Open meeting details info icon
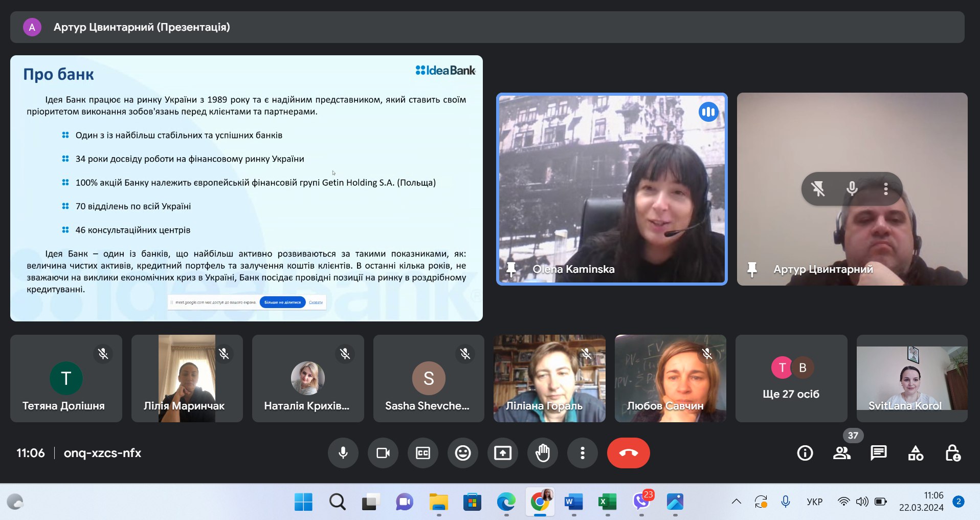 pyautogui.click(x=805, y=453)
